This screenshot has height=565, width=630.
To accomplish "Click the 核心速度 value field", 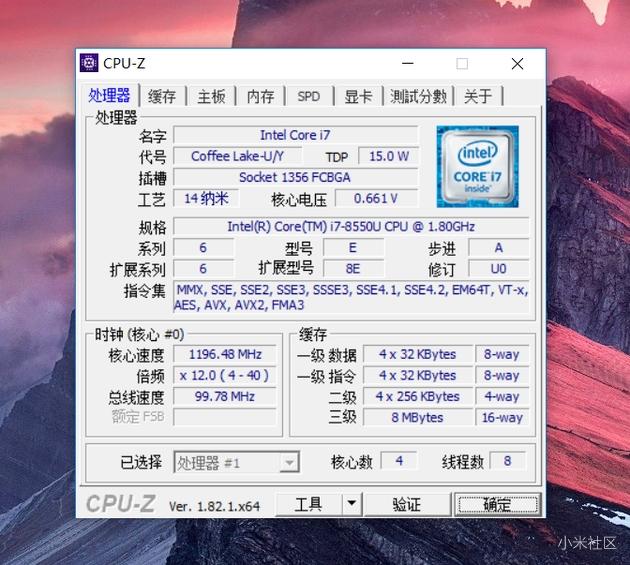I will pyautogui.click(x=225, y=354).
